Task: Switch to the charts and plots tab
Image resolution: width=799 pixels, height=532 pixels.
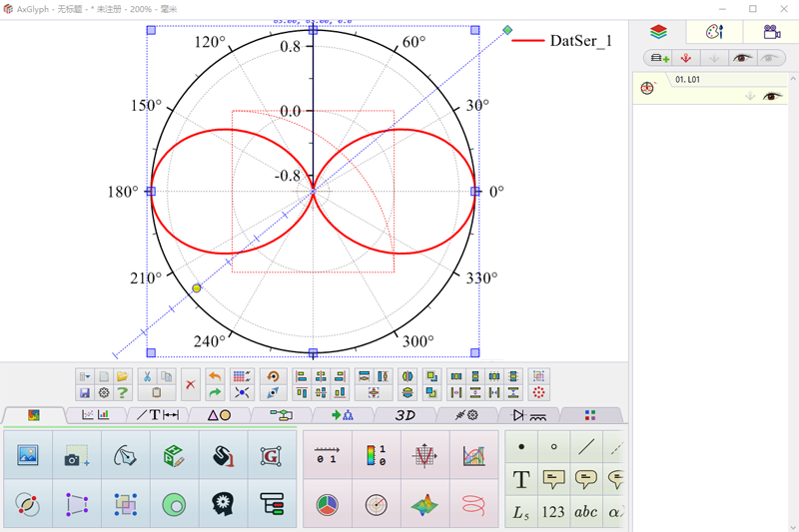Action: 96,415
